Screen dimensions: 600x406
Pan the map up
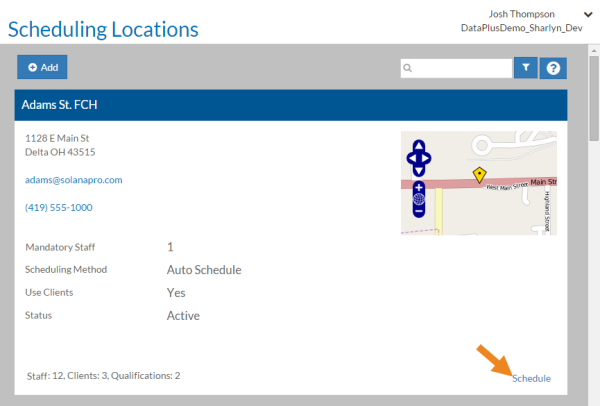tap(418, 144)
